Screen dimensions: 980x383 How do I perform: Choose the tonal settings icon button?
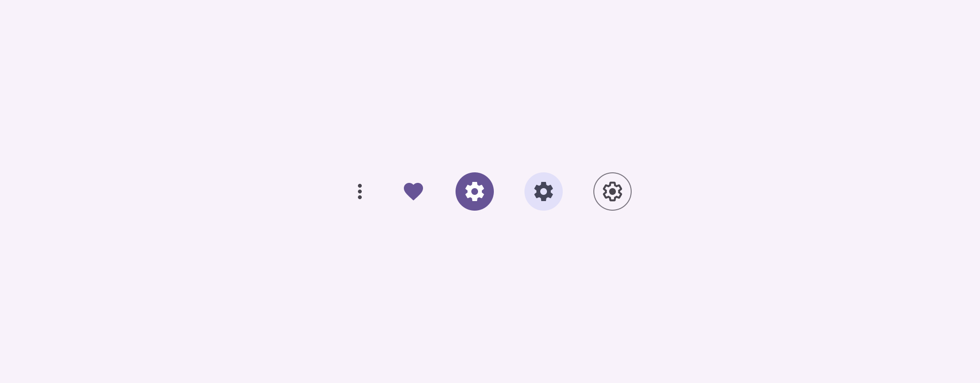tap(544, 191)
